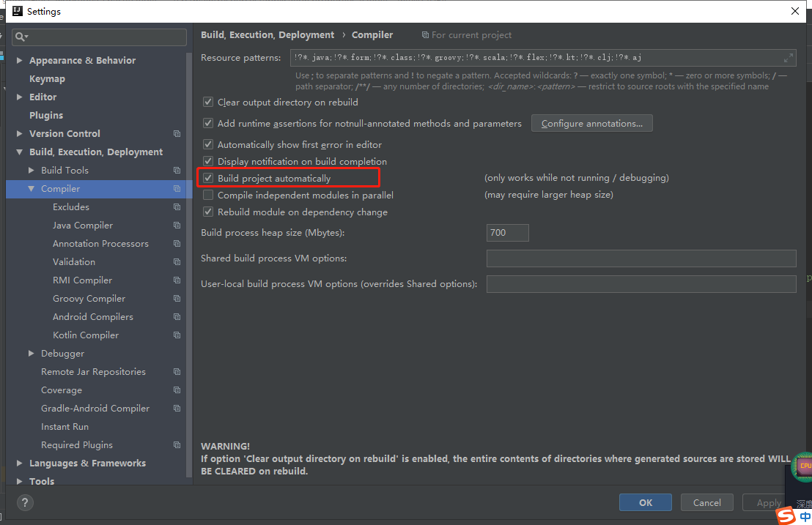Collapse Build, Execution, Deployment section
Screen dimensions: 812x525
[19, 152]
